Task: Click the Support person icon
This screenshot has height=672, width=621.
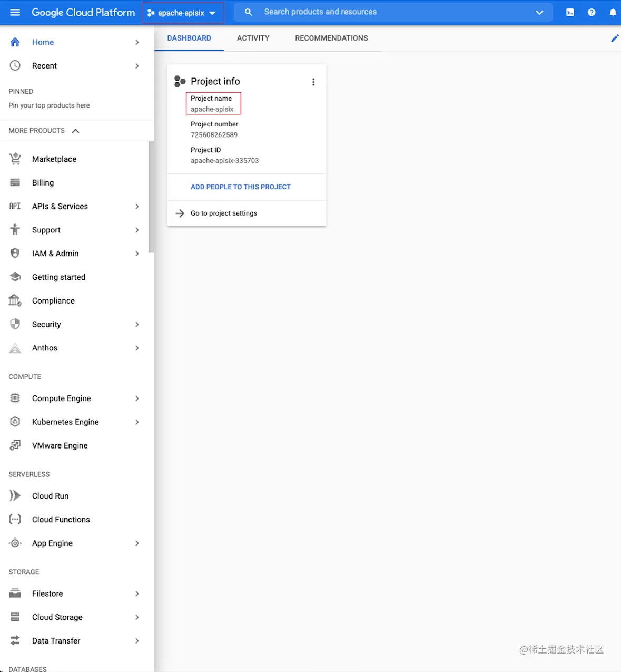Action: click(x=15, y=230)
